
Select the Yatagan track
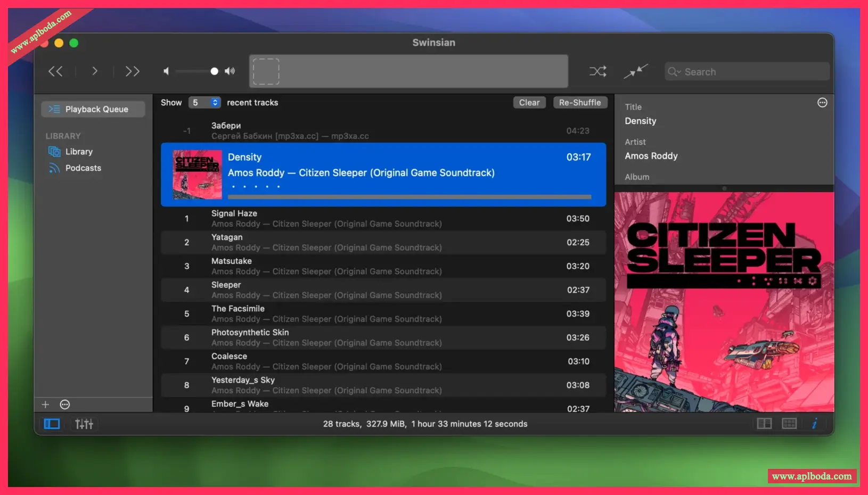pyautogui.click(x=383, y=243)
